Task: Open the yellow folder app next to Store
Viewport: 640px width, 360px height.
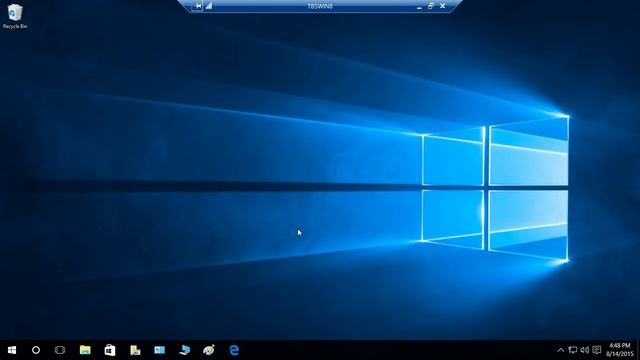Action: [x=135, y=350]
